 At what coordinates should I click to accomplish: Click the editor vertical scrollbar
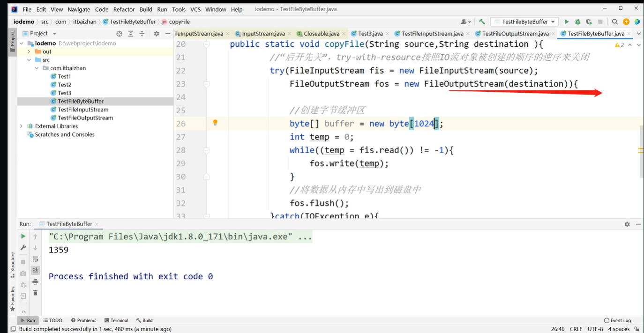click(x=641, y=152)
